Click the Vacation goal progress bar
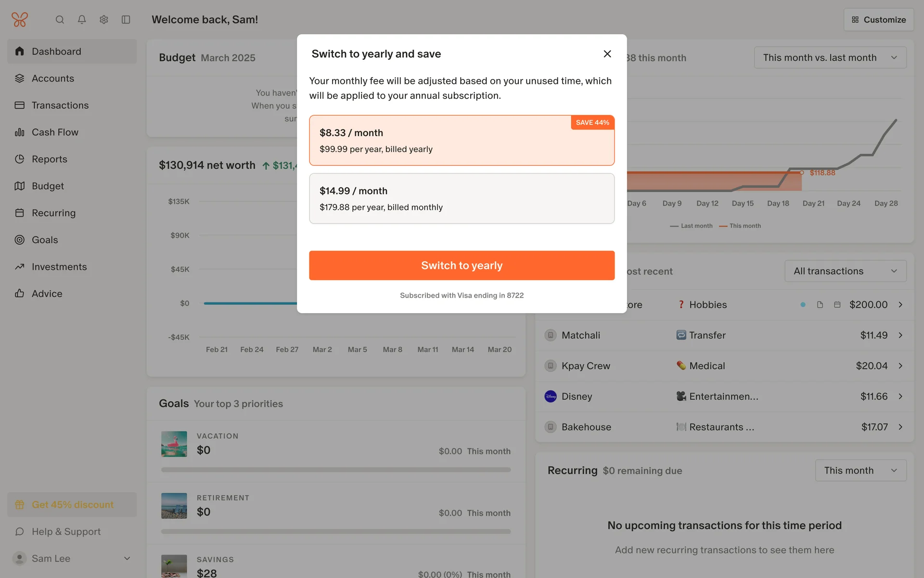This screenshot has height=578, width=924. pos(335,470)
